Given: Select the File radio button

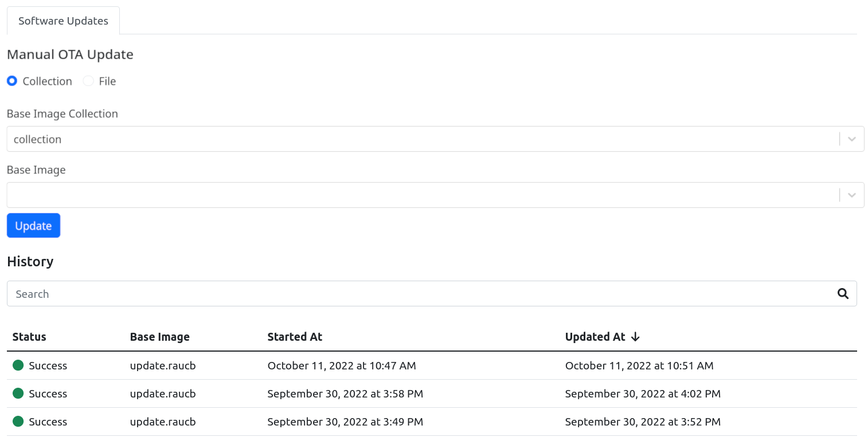Looking at the screenshot, I should pyautogui.click(x=88, y=81).
